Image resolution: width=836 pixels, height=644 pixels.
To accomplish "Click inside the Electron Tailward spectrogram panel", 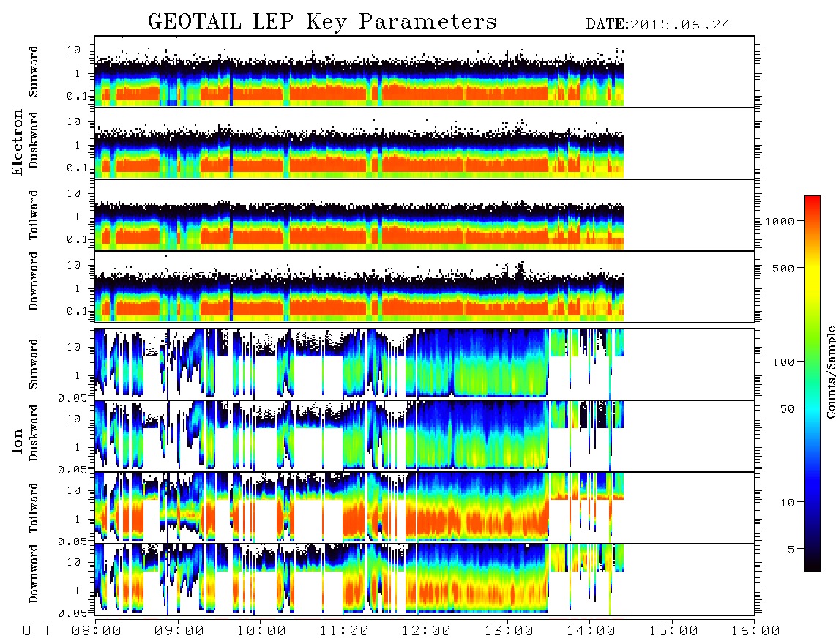I will (x=425, y=215).
